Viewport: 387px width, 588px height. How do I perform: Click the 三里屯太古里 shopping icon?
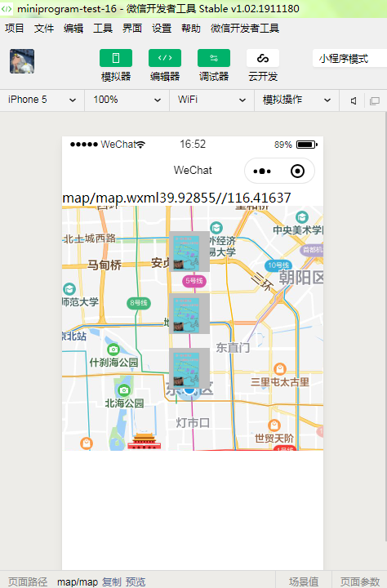tap(280, 369)
